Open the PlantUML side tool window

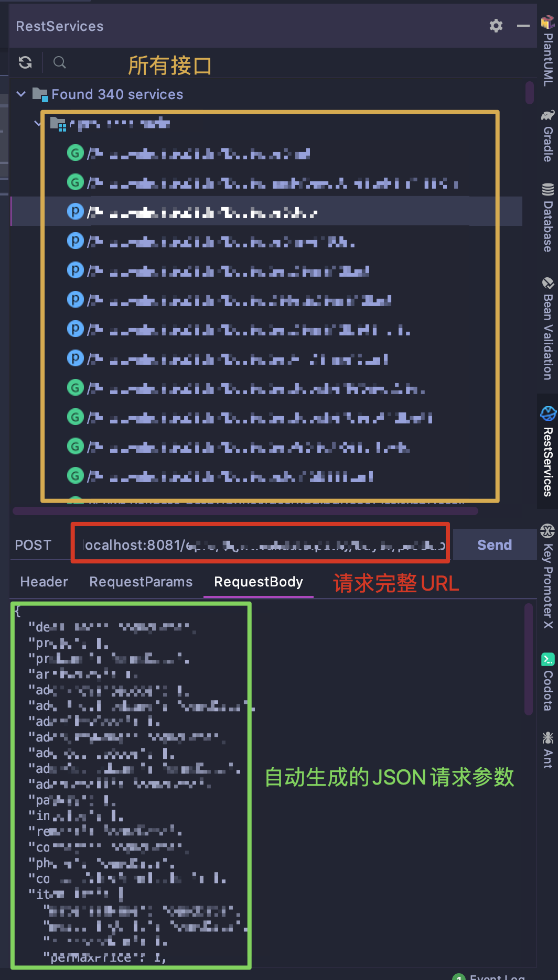coord(548,51)
